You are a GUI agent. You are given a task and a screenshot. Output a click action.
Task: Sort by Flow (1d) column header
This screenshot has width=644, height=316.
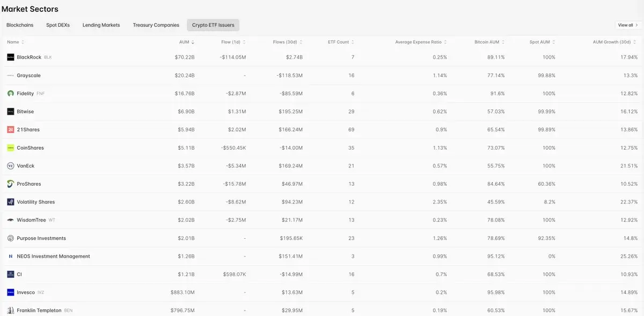[233, 42]
